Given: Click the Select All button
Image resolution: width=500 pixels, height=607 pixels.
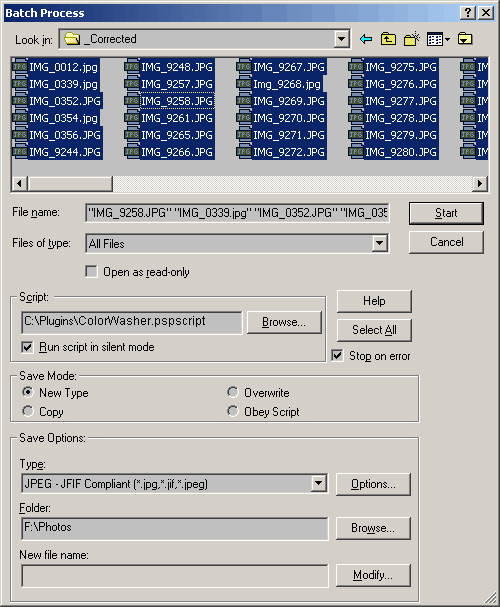Looking at the screenshot, I should tap(374, 330).
